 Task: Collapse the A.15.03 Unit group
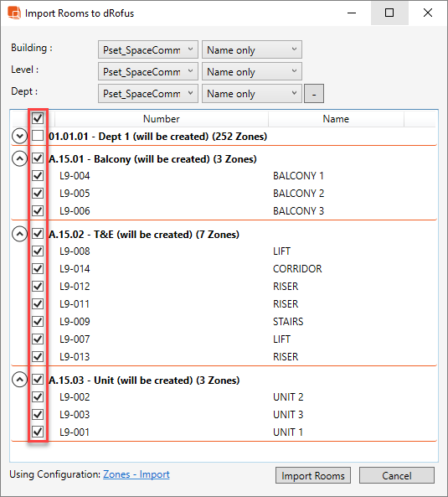coord(19,380)
